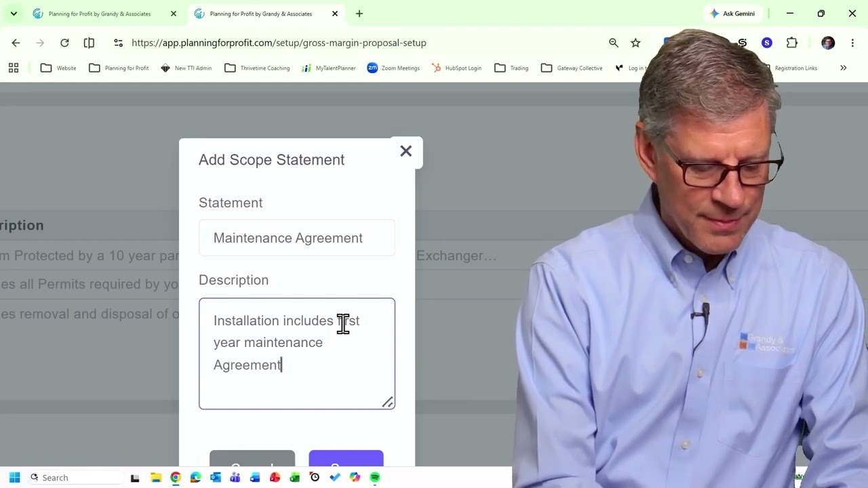Open the Chrome three-dot menu

pos(852,43)
